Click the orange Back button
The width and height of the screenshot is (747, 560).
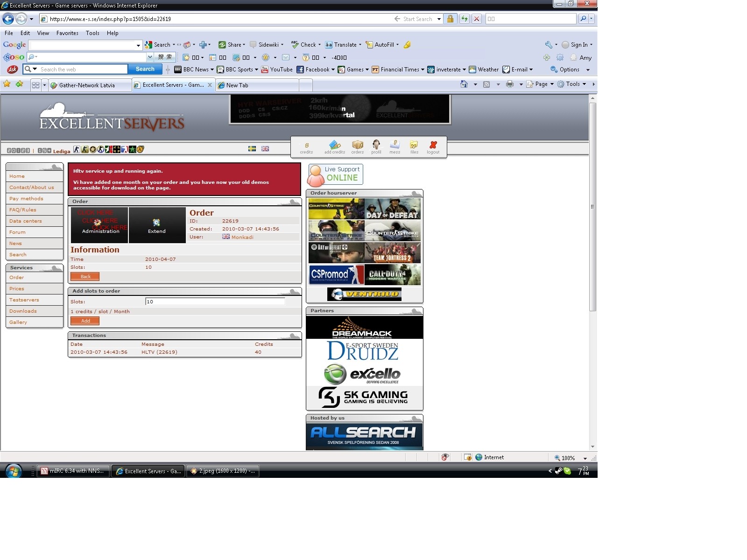(85, 276)
